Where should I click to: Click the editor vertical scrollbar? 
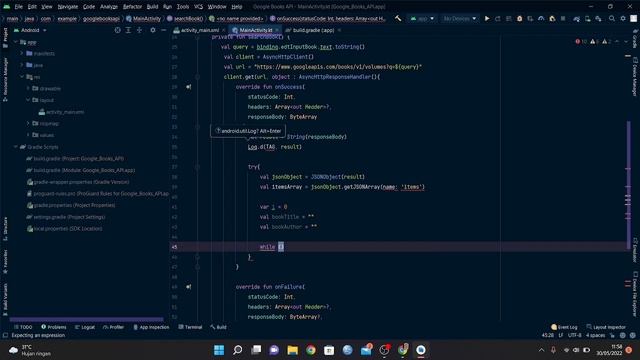(629, 184)
